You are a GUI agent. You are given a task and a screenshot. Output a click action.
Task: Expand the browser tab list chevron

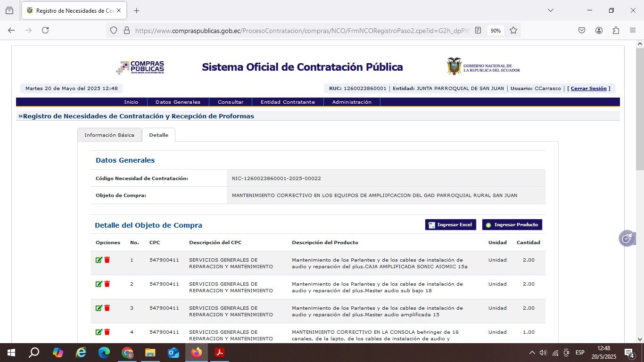tap(550, 10)
